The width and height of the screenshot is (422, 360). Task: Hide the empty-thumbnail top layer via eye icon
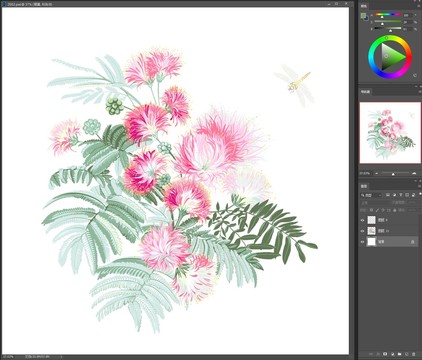pos(362,220)
